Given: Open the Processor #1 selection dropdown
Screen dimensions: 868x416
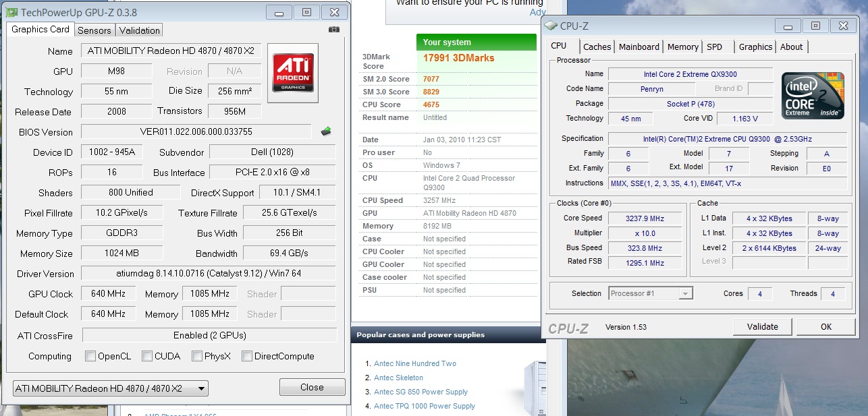Looking at the screenshot, I should click(x=651, y=293).
